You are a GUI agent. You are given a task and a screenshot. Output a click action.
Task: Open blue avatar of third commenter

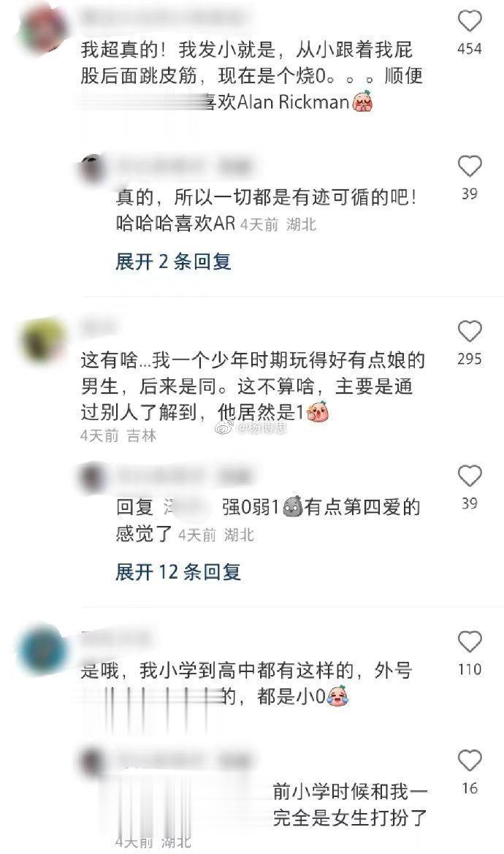[x=42, y=650]
